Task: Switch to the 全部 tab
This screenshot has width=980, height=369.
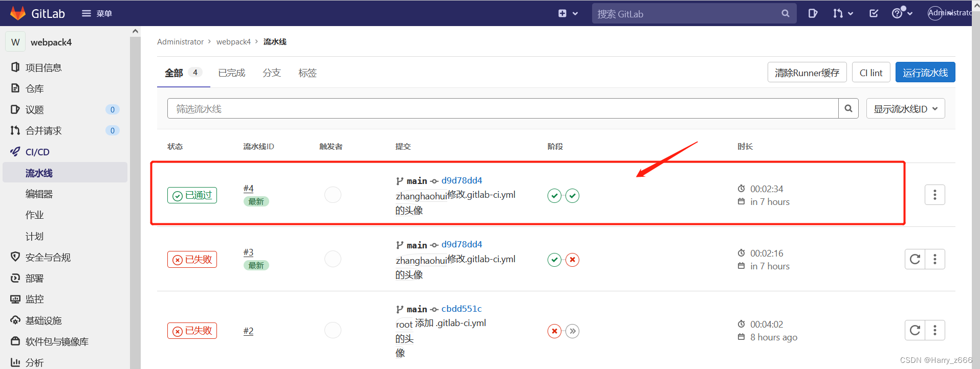Action: click(x=183, y=73)
